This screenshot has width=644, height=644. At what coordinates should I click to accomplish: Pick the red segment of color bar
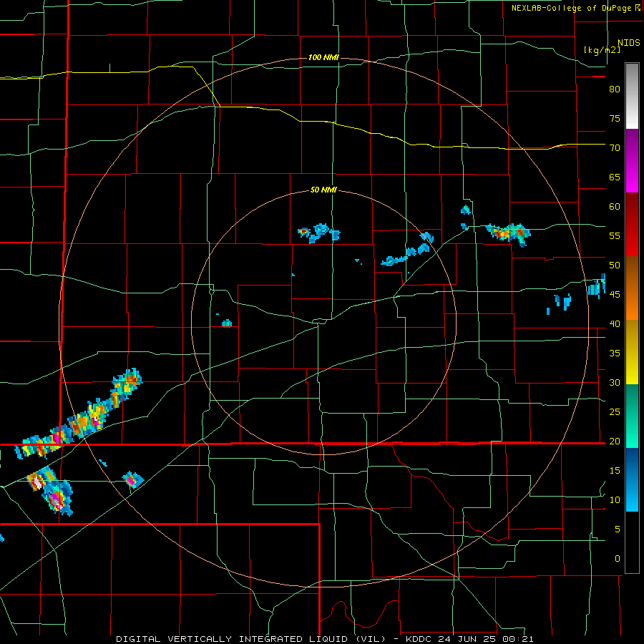click(632, 225)
